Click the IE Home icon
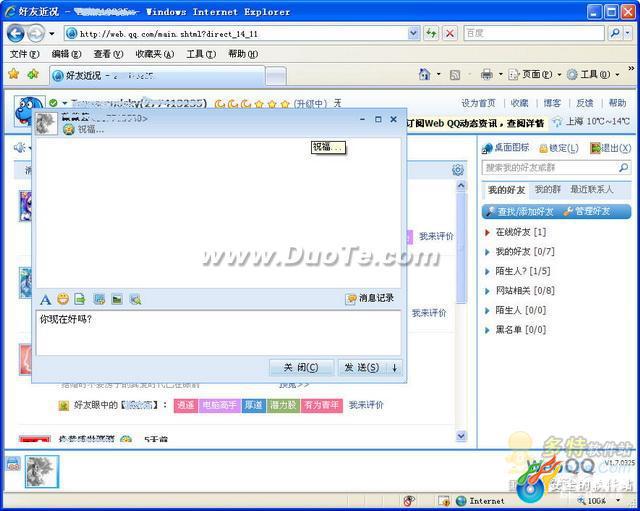Viewport: 640px width, 511px height. point(424,74)
